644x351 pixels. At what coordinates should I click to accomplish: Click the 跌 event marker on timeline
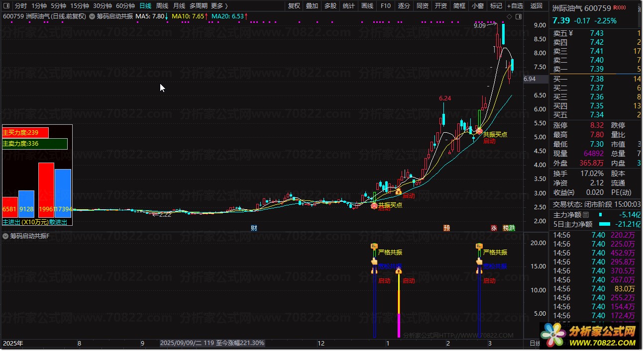(512, 228)
